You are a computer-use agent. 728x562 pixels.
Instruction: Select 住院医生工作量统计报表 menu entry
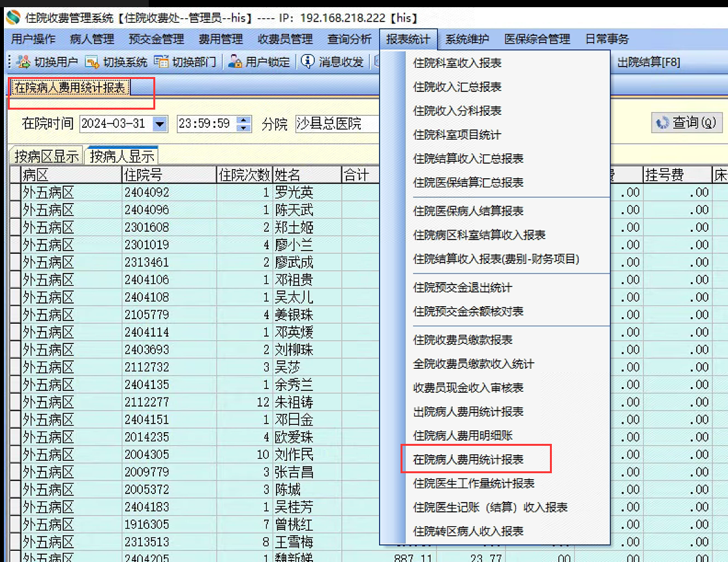474,484
